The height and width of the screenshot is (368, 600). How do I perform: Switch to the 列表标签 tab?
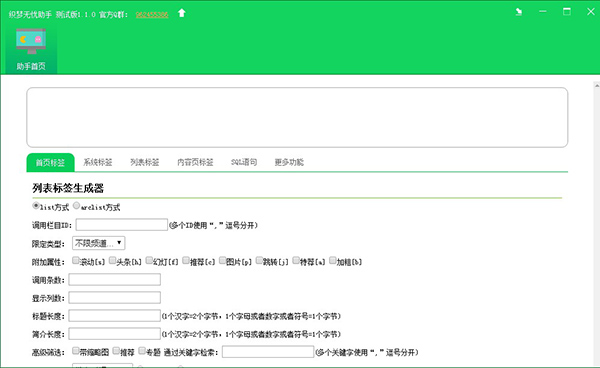coord(145,162)
